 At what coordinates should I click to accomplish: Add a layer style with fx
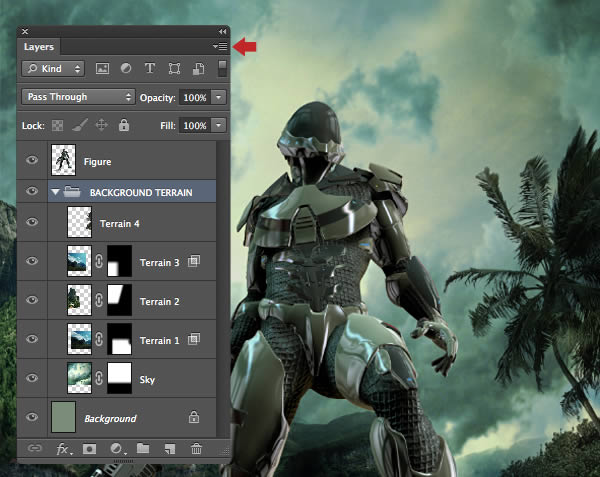point(64,449)
